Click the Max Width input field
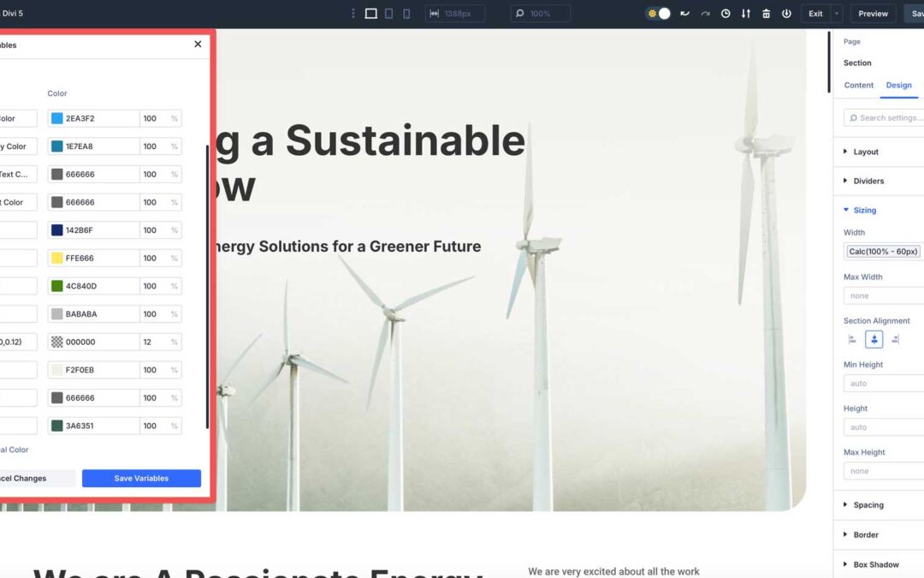Image resolution: width=924 pixels, height=578 pixels. point(883,295)
